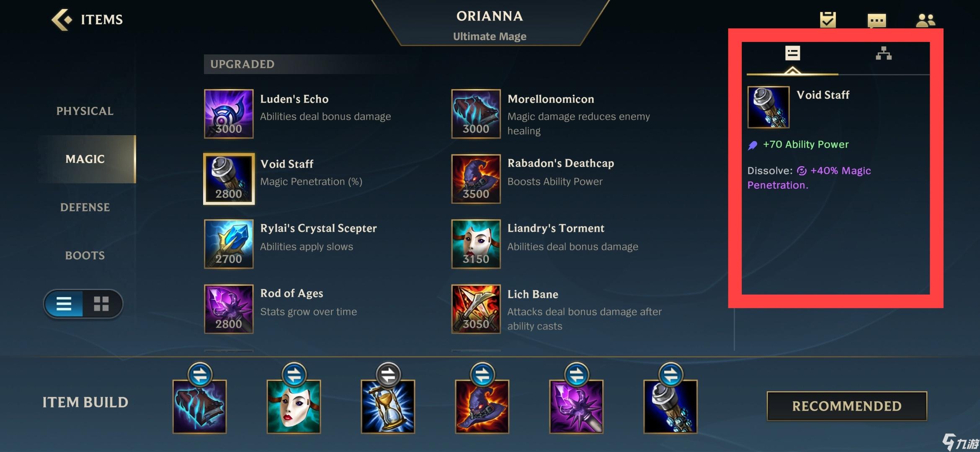Swap the Void Staff build slot
980x452 pixels.
click(671, 375)
